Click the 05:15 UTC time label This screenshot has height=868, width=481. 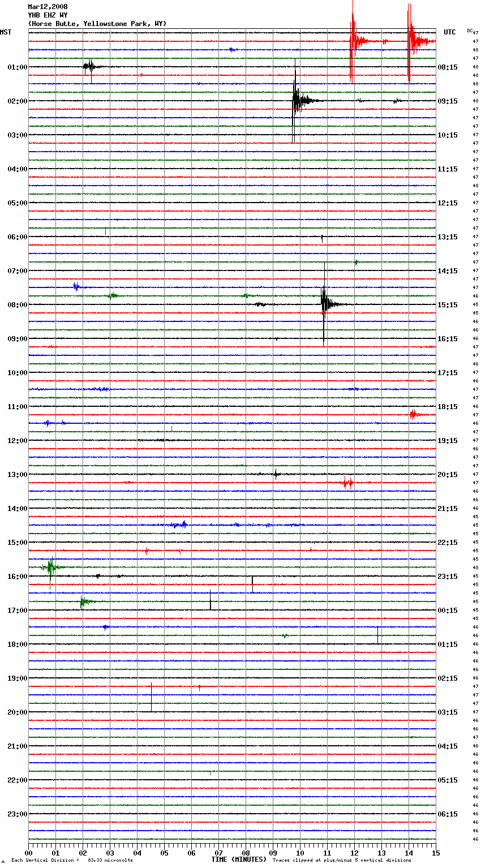[x=448, y=780]
